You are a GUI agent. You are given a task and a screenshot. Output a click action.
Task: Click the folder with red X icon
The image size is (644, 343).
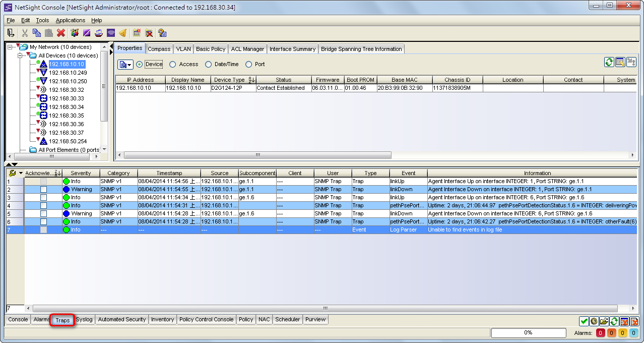(x=149, y=33)
